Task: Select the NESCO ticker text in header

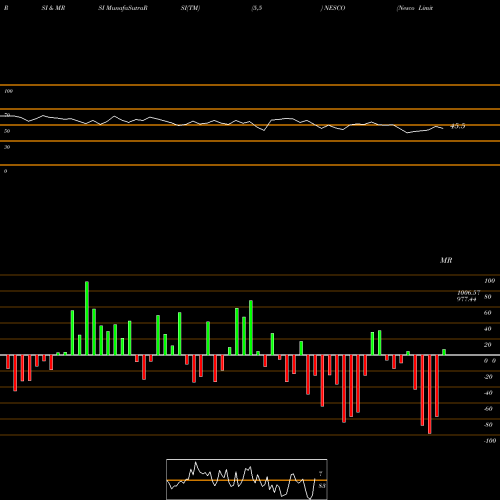Action: tap(334, 8)
